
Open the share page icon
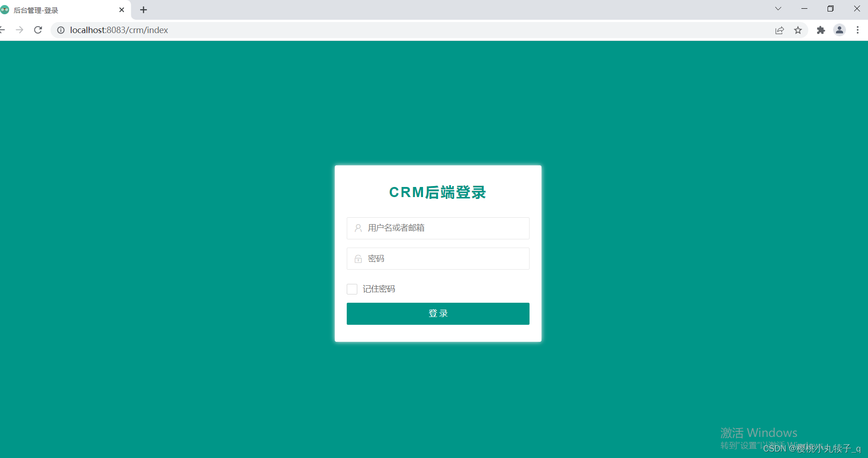pos(779,30)
